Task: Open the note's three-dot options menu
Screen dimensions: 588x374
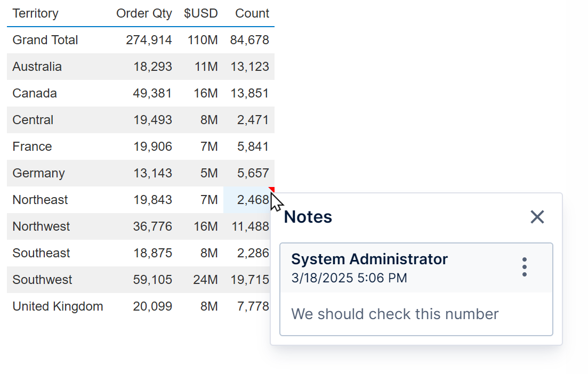Action: pyautogui.click(x=525, y=267)
